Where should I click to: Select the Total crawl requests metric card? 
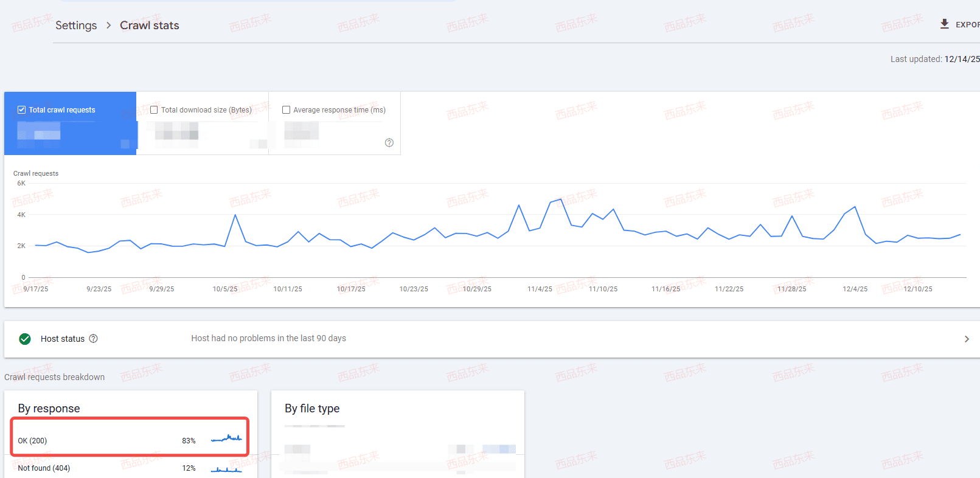click(x=70, y=123)
